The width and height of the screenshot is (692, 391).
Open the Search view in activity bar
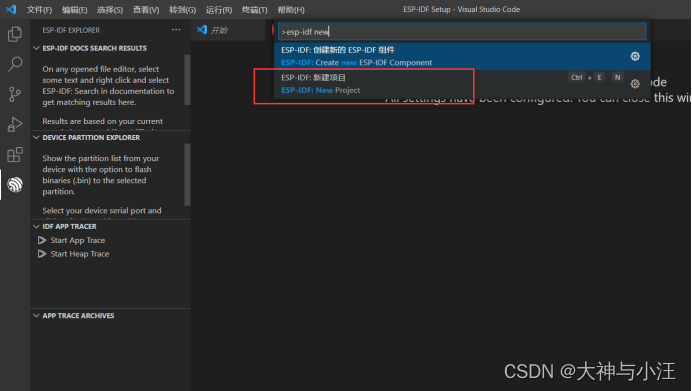(x=15, y=64)
